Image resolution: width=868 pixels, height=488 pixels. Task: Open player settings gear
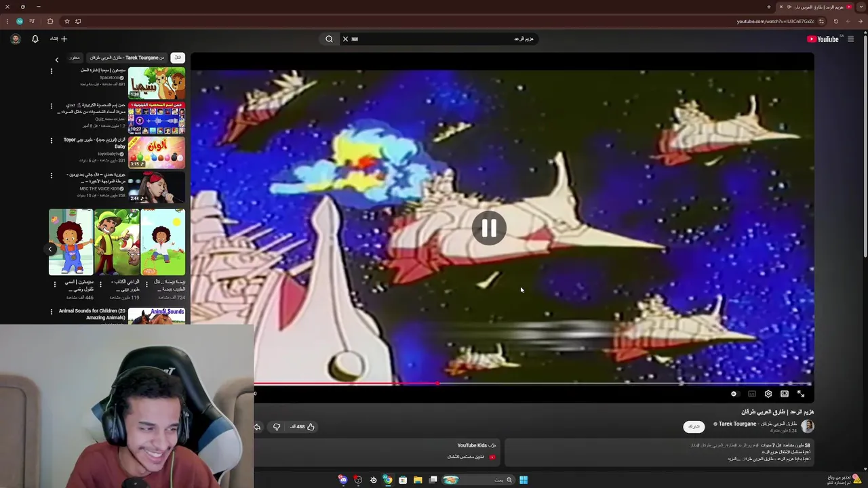pyautogui.click(x=768, y=394)
